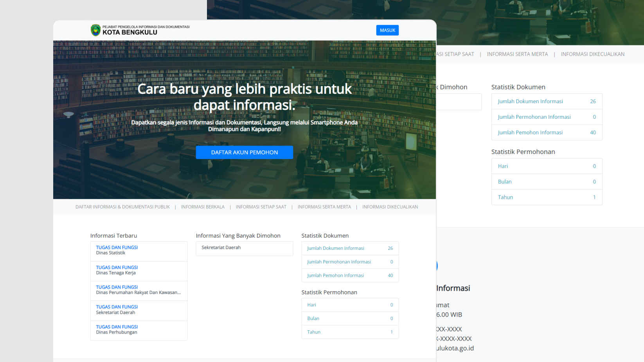Open INFORMASI SERTA MERTA in front window

[324, 207]
